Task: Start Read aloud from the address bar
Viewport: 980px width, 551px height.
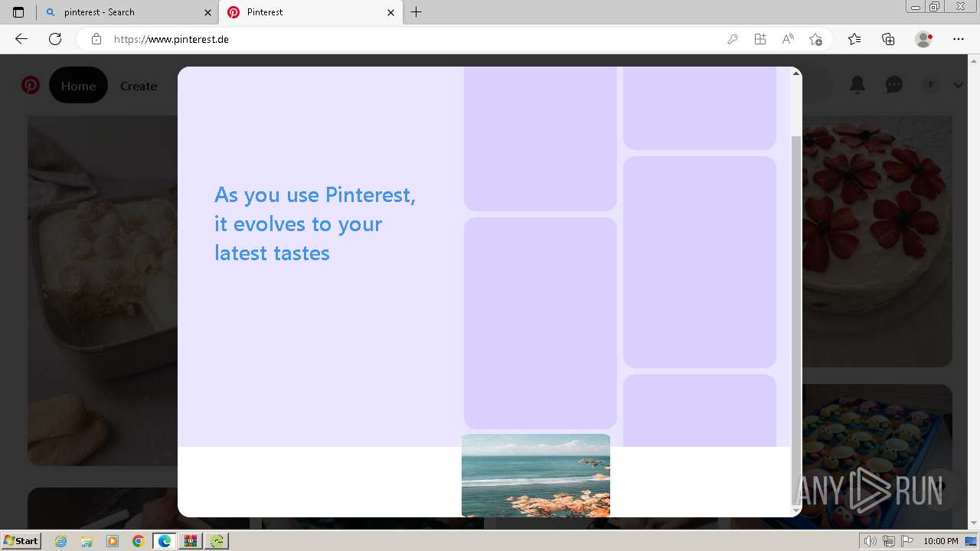Action: tap(788, 39)
